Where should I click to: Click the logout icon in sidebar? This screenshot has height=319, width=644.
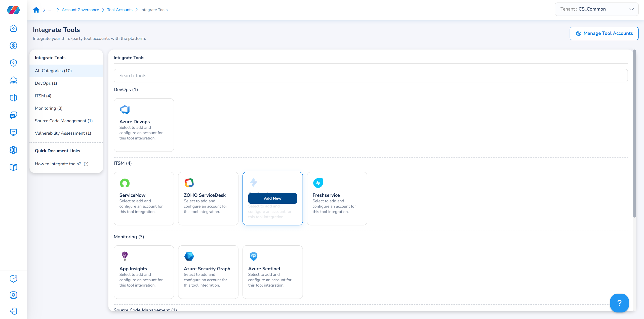pyautogui.click(x=13, y=311)
